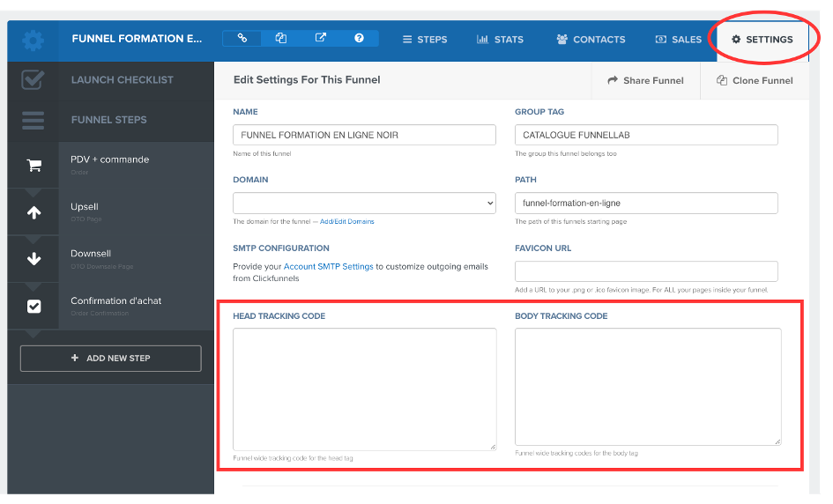Open the Sales tab
The height and width of the screenshot is (504, 833).
pyautogui.click(x=679, y=40)
